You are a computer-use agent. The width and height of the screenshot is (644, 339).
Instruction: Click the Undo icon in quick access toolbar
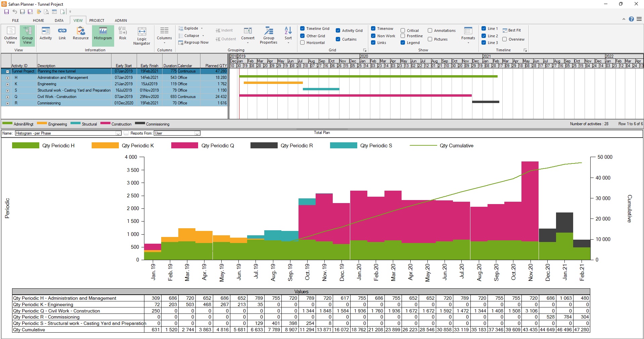point(14,12)
